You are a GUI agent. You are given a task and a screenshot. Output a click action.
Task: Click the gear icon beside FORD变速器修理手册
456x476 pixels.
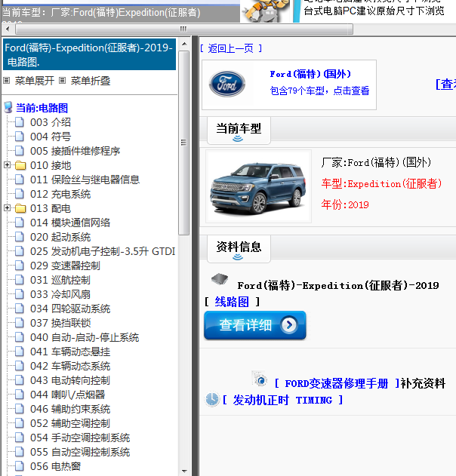click(260, 379)
